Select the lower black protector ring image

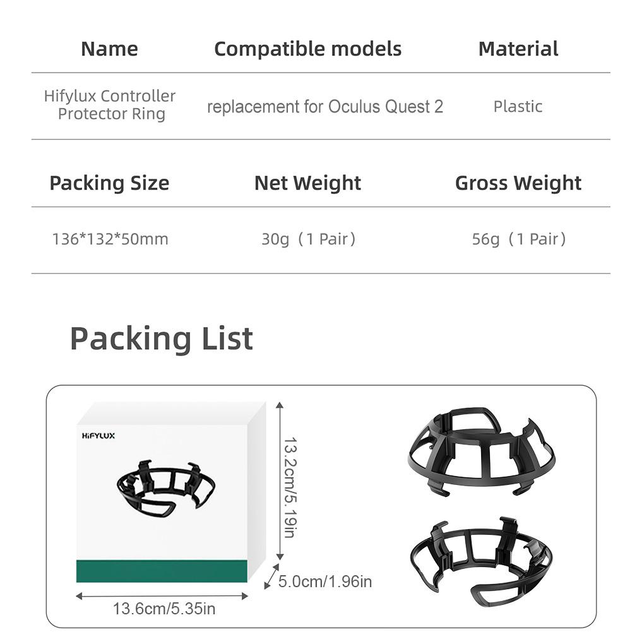[480, 561]
